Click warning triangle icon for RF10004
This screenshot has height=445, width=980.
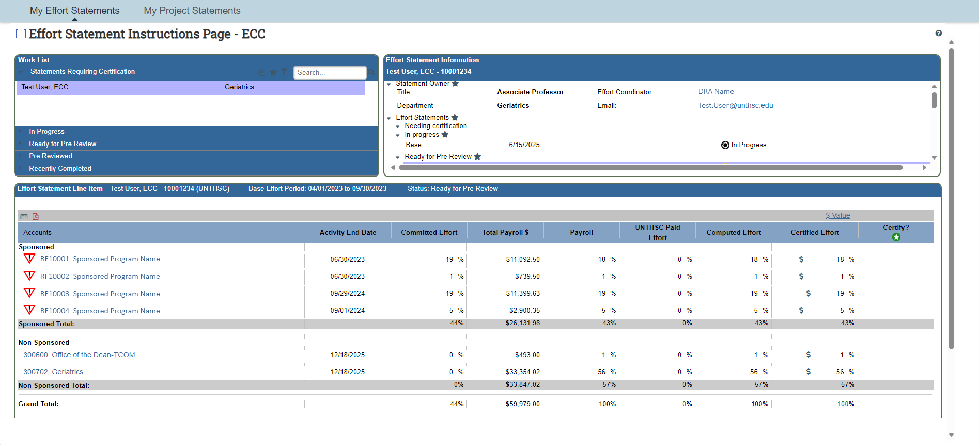(x=29, y=310)
